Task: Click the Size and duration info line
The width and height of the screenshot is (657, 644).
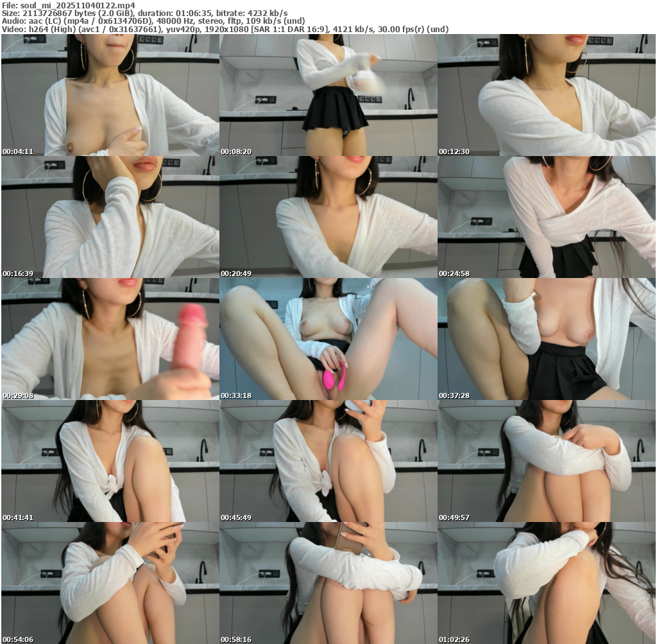Action: coord(144,13)
